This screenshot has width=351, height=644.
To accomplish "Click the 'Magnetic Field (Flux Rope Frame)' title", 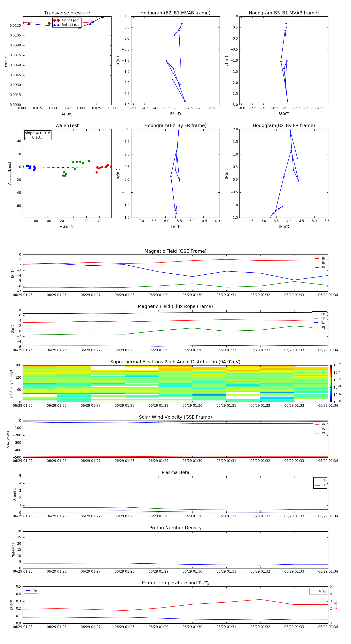I will (175, 306).
